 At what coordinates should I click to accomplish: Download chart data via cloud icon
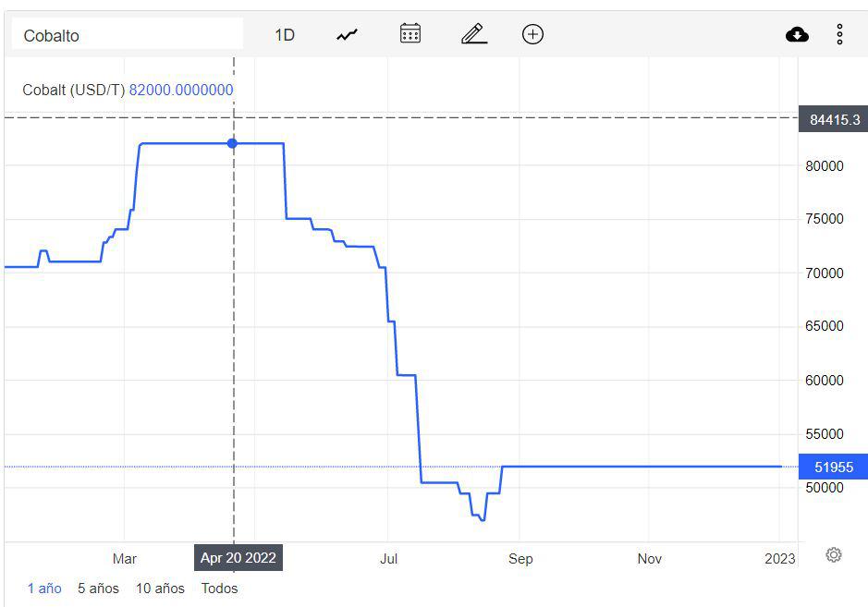(x=797, y=35)
